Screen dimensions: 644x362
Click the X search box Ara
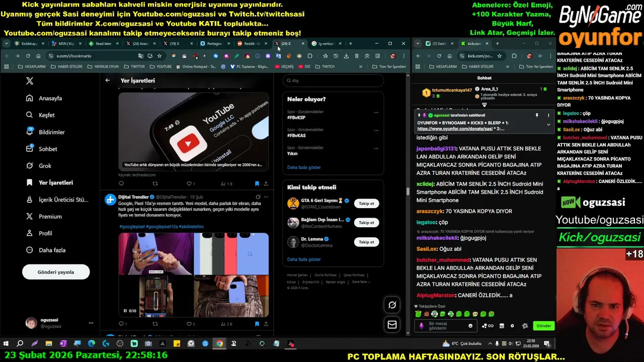click(333, 80)
